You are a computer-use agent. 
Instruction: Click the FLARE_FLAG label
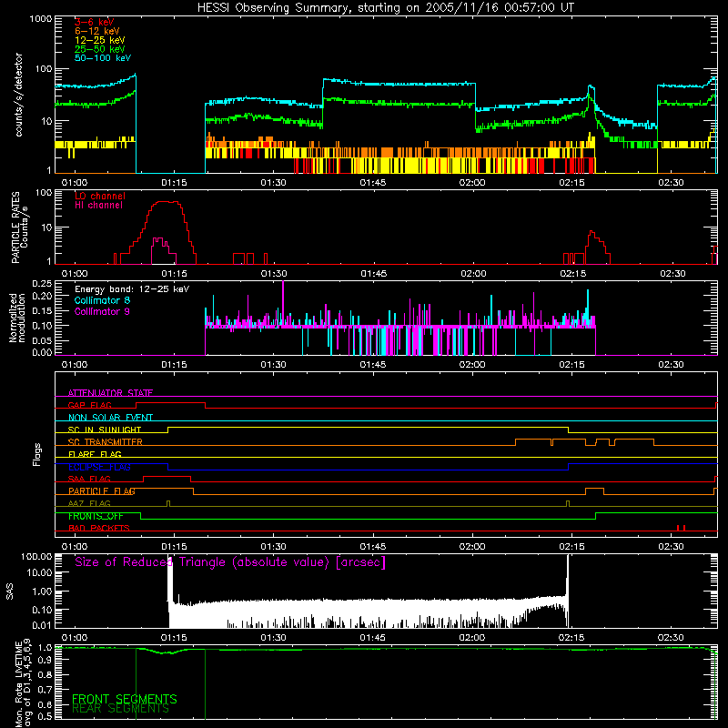click(95, 454)
